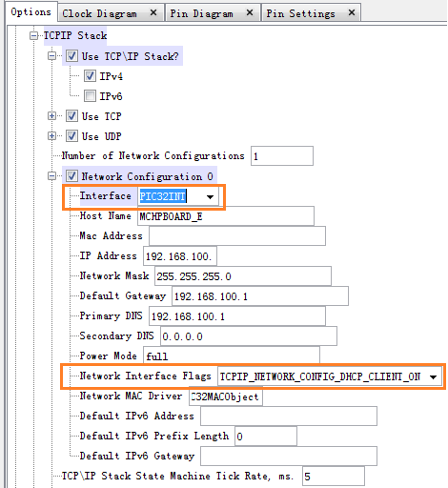Close the Pin Settings tab

pyautogui.click(x=352, y=12)
